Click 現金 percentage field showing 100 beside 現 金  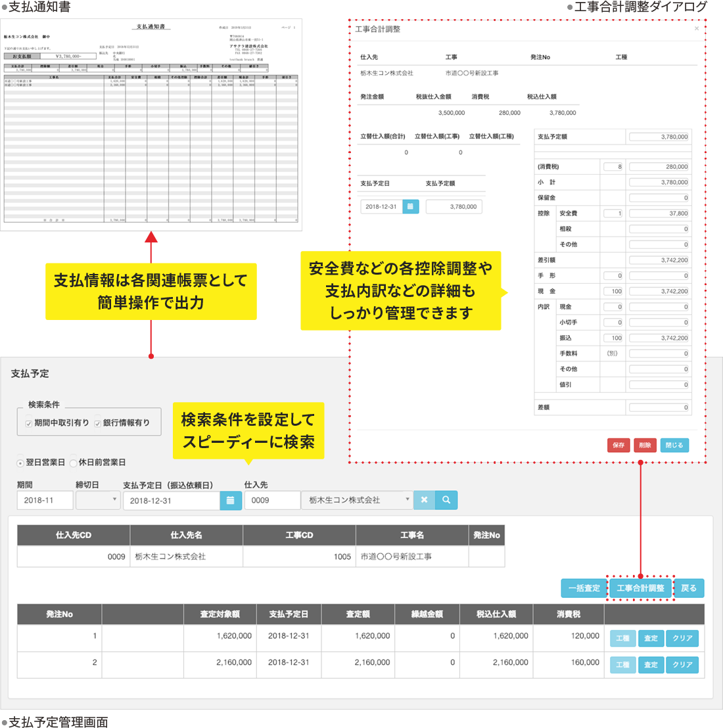(x=613, y=292)
